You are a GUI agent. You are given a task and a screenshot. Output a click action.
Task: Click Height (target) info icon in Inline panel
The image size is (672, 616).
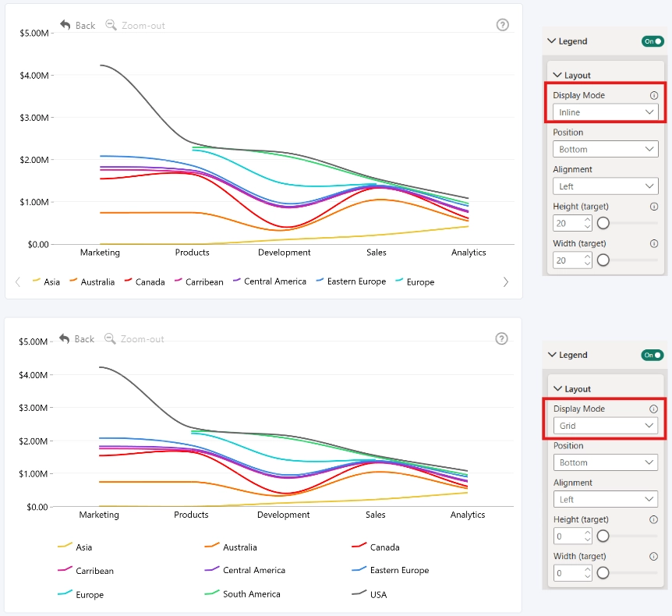653,207
